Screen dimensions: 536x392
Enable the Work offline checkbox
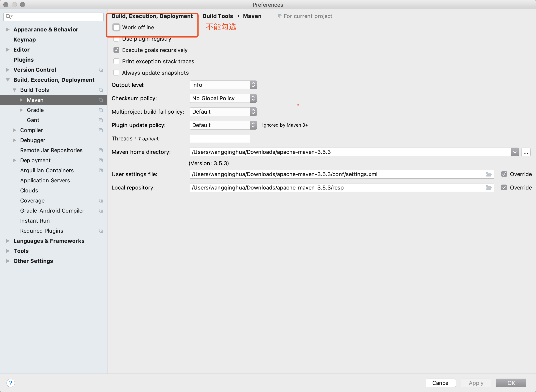[116, 27]
